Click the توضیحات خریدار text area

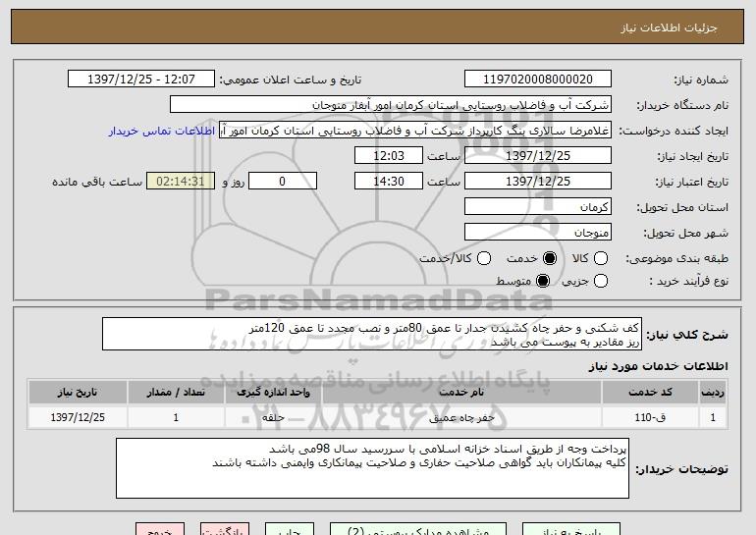[372, 468]
